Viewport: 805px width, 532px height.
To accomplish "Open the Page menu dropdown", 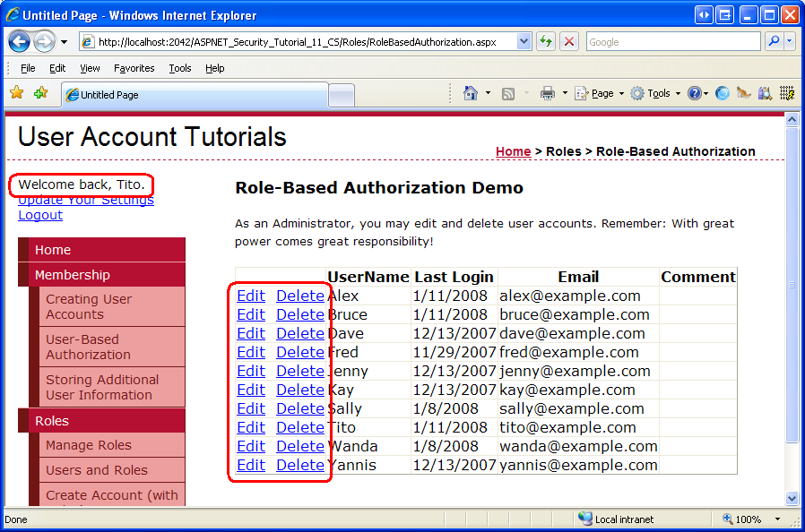I will click(600, 93).
